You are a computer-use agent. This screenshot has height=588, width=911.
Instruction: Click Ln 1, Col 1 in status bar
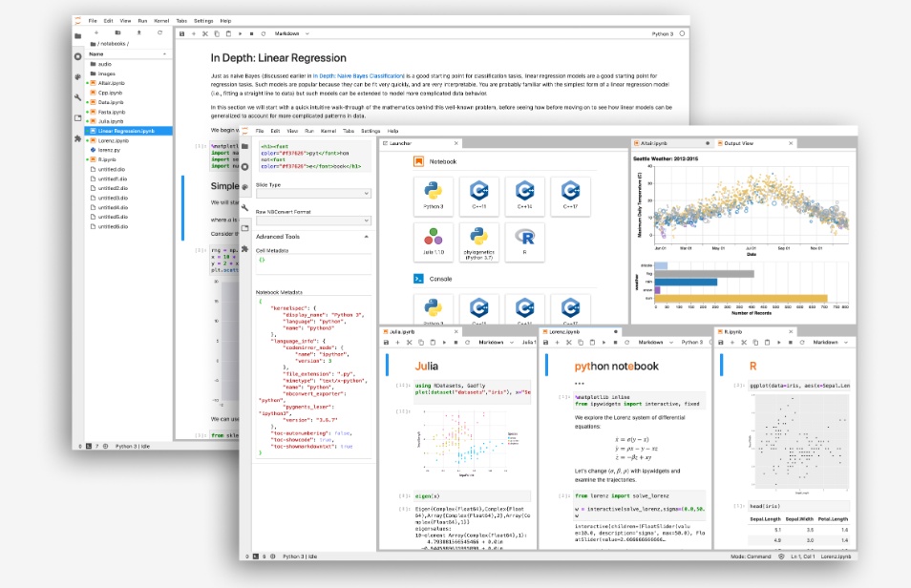[802, 556]
